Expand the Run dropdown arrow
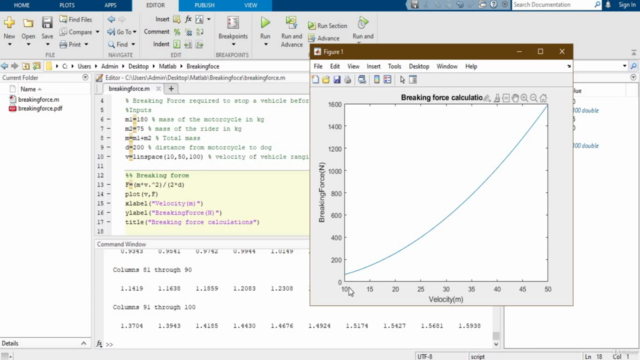This screenshot has width=640, height=360. pyautogui.click(x=265, y=44)
